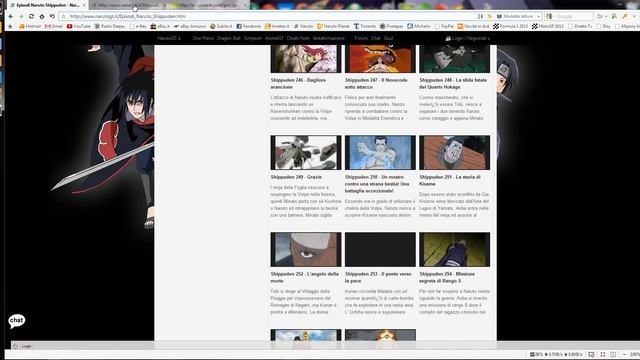Open Death Note menu item

coord(298,38)
